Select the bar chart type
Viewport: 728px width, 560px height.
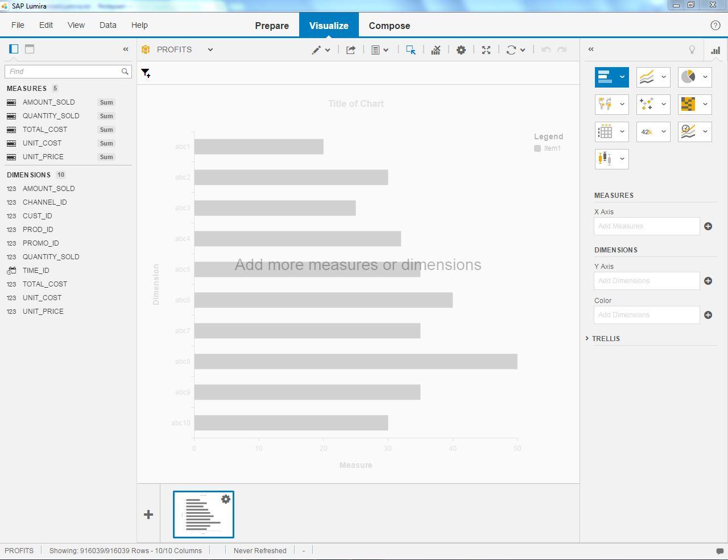pos(605,77)
